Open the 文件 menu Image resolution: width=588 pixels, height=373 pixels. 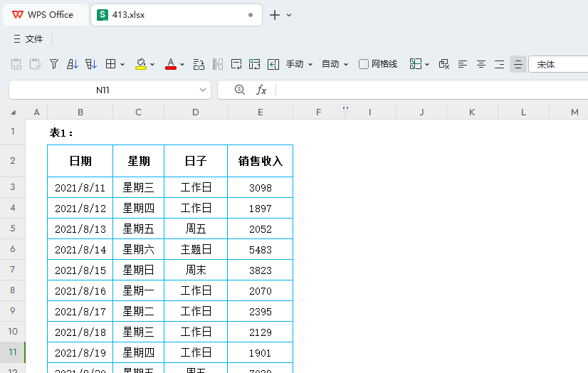28,39
